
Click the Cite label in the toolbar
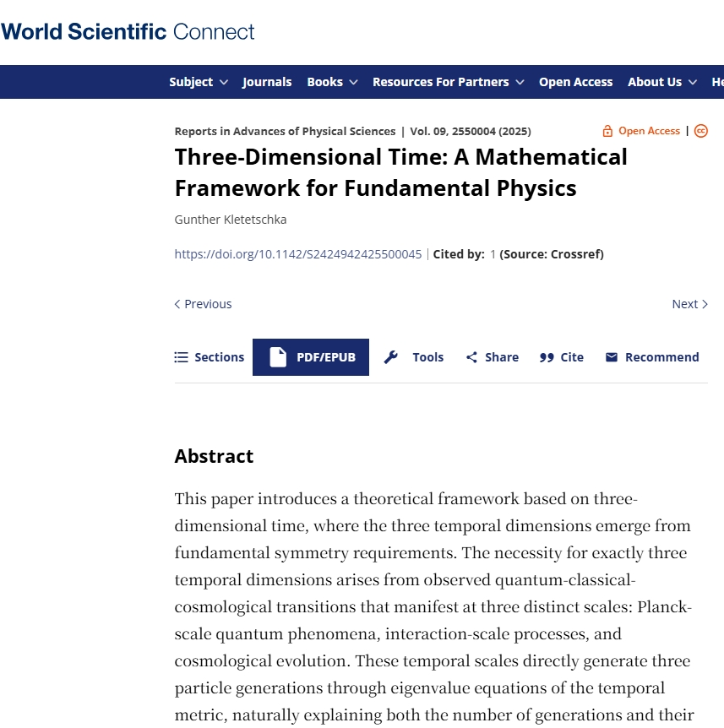click(572, 357)
